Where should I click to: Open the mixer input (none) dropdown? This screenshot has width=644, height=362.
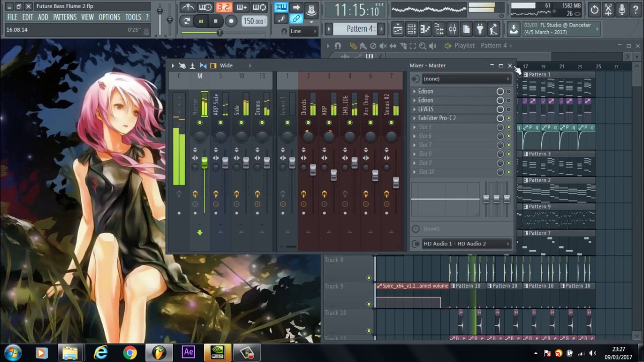465,79
